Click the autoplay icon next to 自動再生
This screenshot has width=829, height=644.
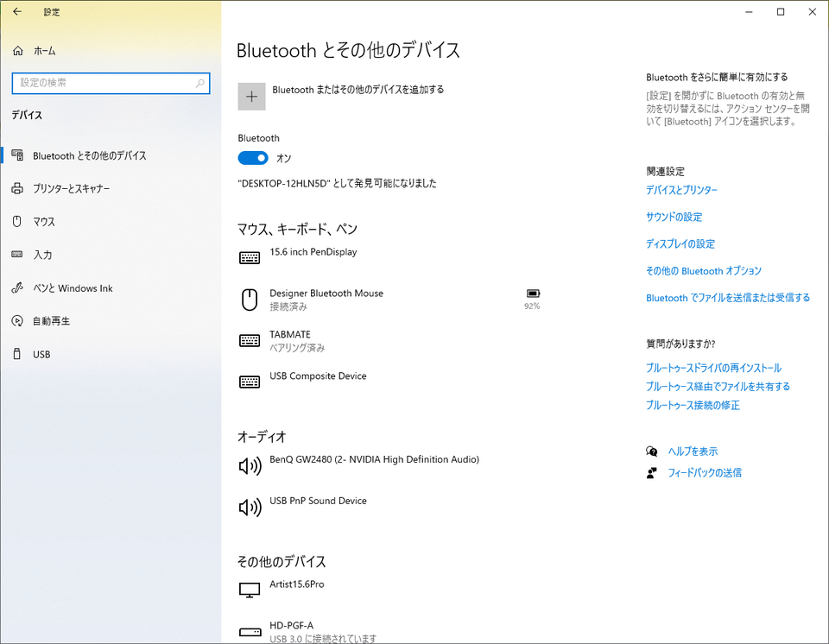tap(17, 321)
